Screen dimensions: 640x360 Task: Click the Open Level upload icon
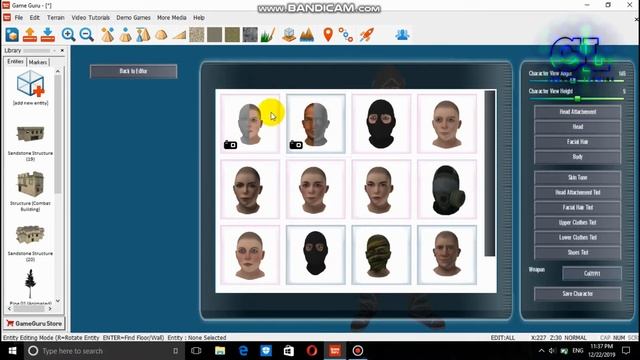coord(30,35)
